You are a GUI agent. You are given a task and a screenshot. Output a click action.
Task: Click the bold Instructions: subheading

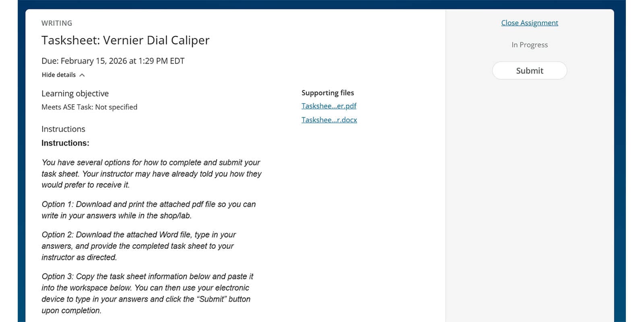point(65,143)
